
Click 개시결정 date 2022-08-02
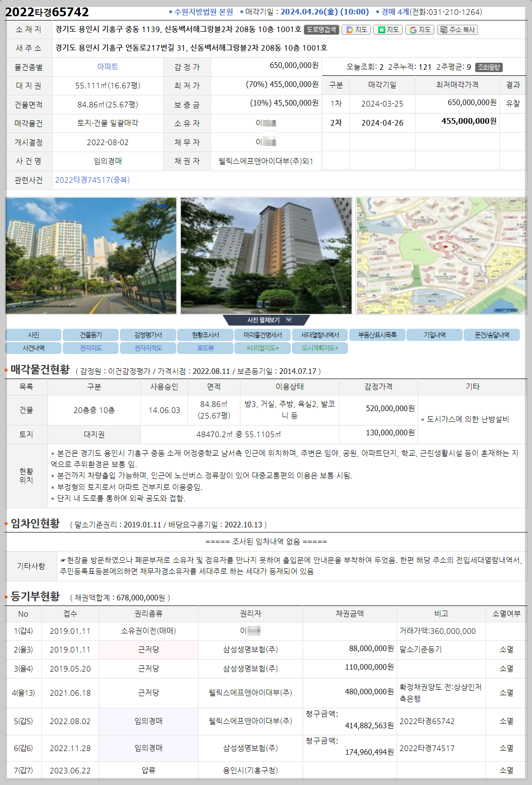pos(107,142)
